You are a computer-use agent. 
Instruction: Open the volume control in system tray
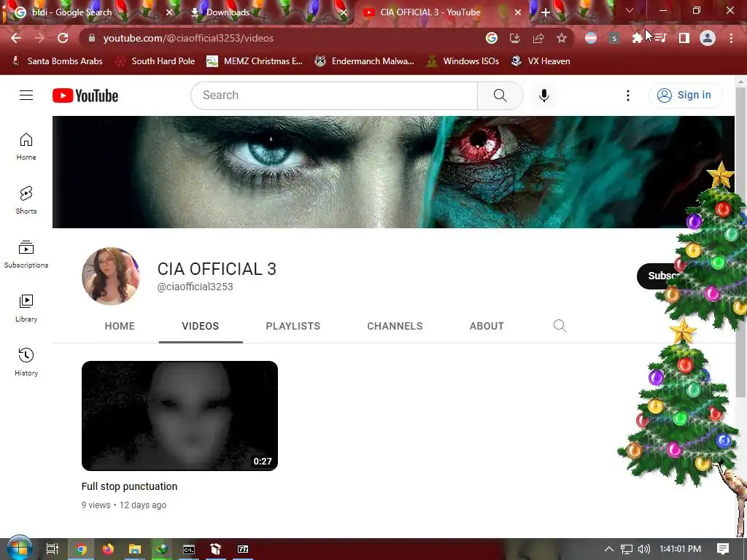pyautogui.click(x=643, y=549)
